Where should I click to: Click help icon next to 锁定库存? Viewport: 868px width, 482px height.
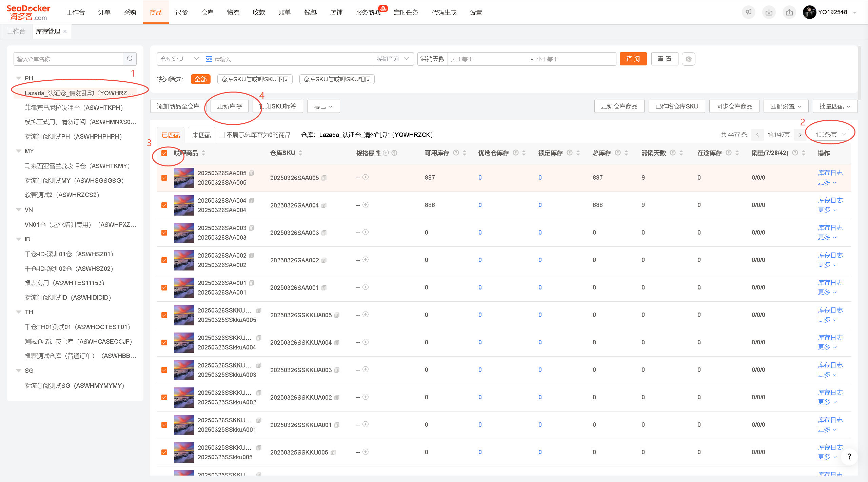(x=570, y=153)
